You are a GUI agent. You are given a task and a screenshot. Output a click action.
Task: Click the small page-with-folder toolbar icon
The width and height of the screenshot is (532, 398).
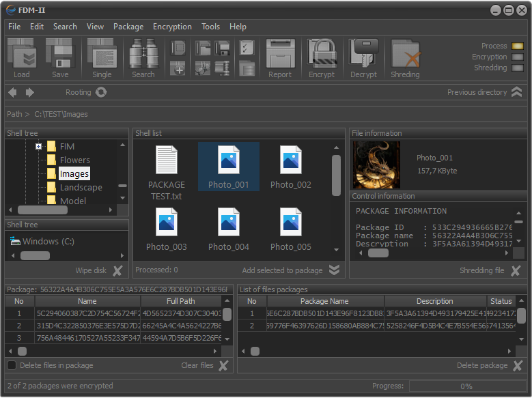click(x=203, y=48)
